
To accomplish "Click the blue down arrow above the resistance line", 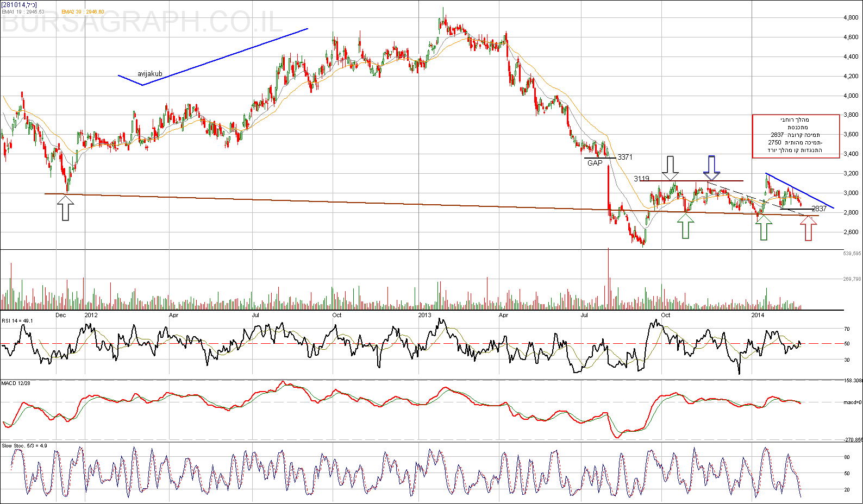I will pyautogui.click(x=711, y=168).
